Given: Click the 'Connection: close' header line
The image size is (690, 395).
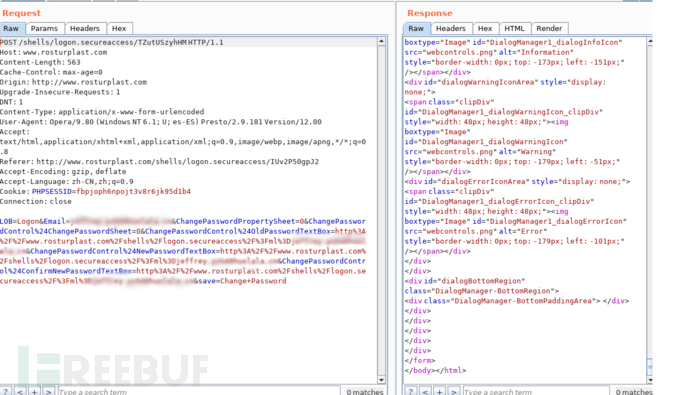Looking at the screenshot, I should pos(36,201).
